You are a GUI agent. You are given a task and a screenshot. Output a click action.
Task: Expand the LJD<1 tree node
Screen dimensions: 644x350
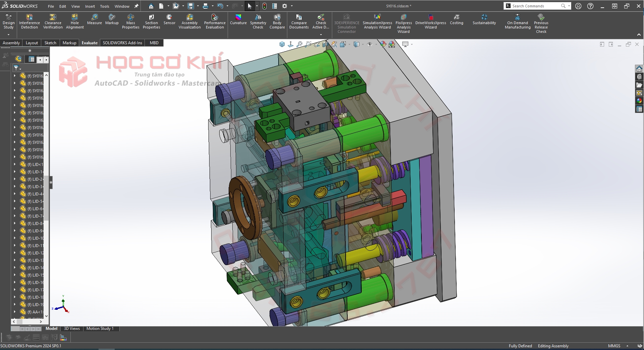pyautogui.click(x=14, y=164)
